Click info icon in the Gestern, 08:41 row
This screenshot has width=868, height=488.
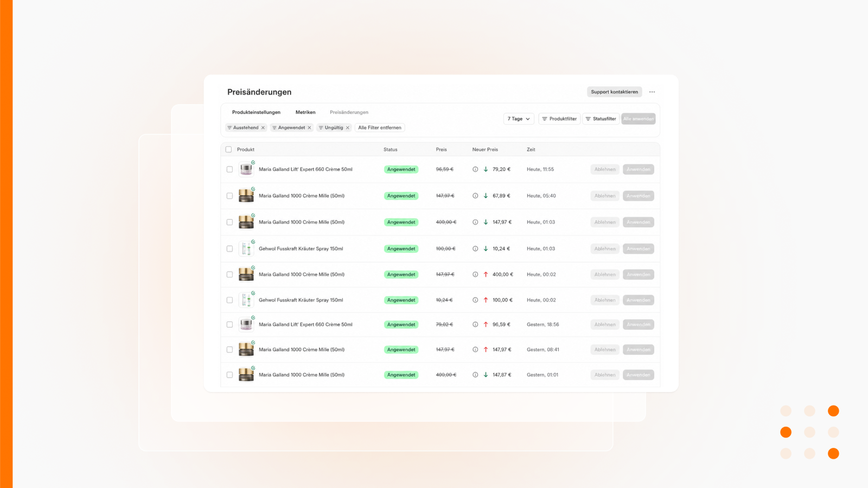(x=475, y=350)
